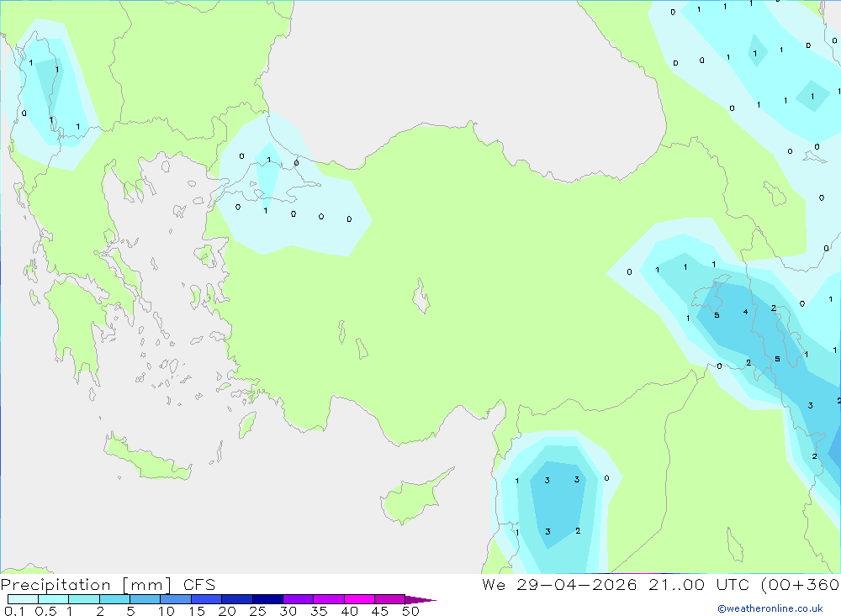841x616 pixels.
Task: Click the 50 legend scale label
Action: coord(410,611)
